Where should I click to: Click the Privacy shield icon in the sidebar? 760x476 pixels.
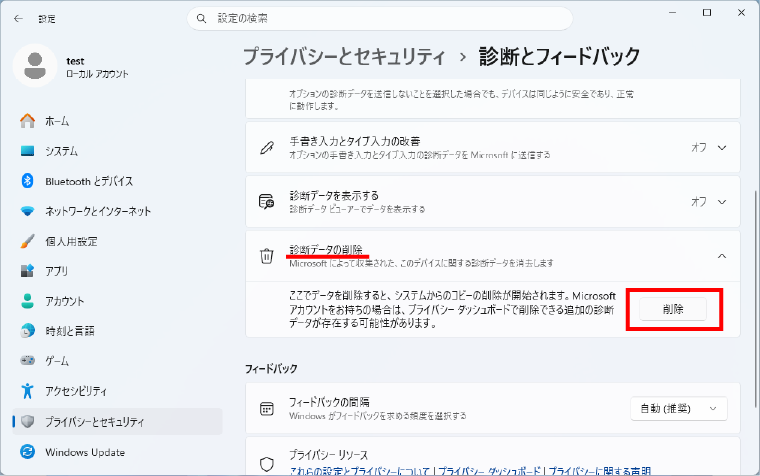click(28, 422)
